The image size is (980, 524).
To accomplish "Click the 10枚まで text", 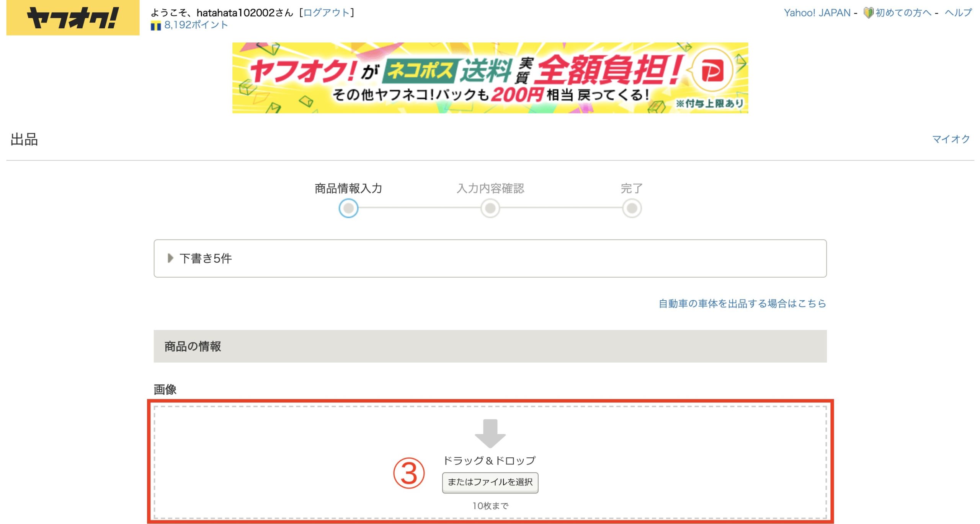I will 490,506.
